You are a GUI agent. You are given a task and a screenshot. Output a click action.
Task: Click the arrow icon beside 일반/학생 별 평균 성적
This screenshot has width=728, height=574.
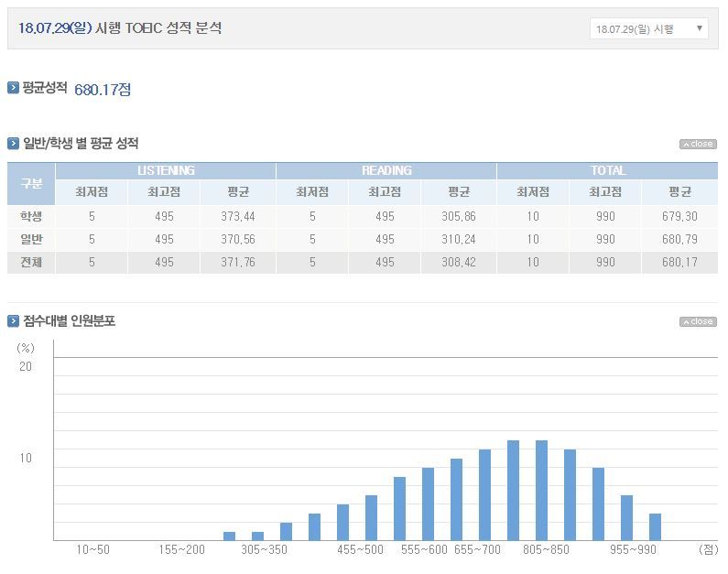13,143
